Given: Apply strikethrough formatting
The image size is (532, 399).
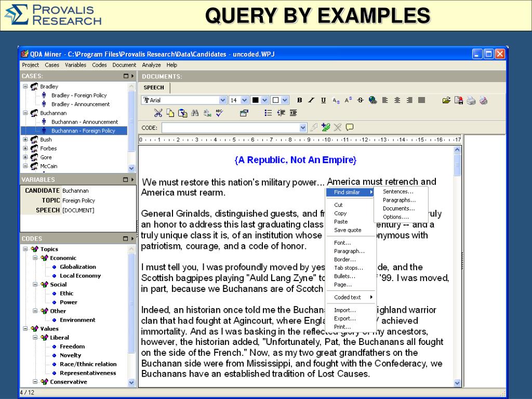Looking at the screenshot, I should point(361,100).
